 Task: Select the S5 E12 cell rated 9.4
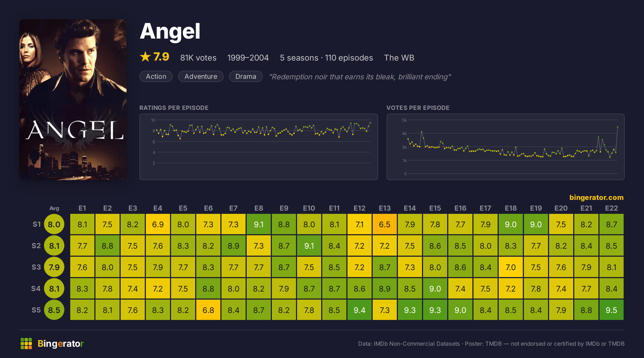360,310
